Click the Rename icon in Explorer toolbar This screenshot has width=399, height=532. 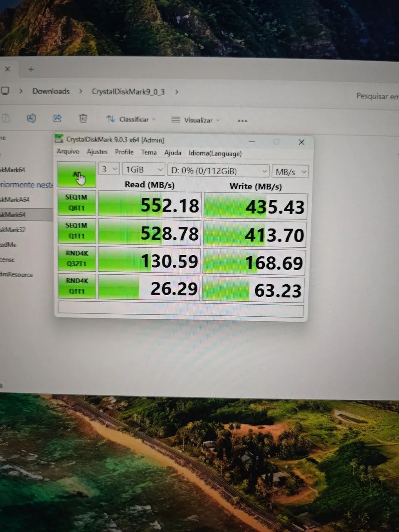coord(32,118)
